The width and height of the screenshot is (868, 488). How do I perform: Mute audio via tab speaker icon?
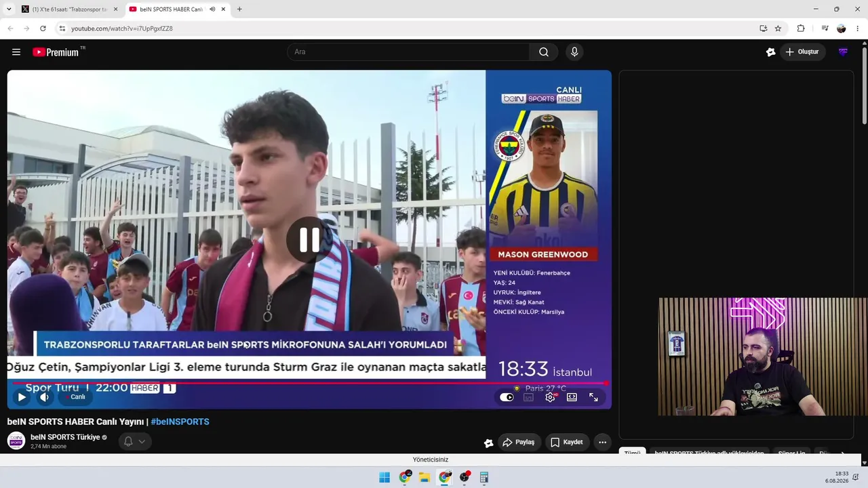(212, 9)
